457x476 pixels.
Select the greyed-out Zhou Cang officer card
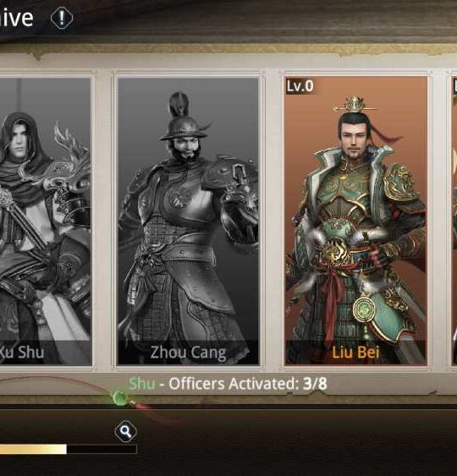[x=188, y=221]
